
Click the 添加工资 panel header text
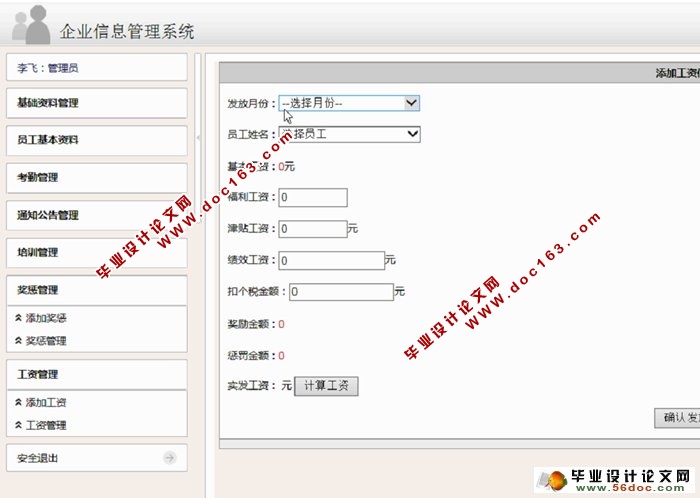pyautogui.click(x=678, y=73)
